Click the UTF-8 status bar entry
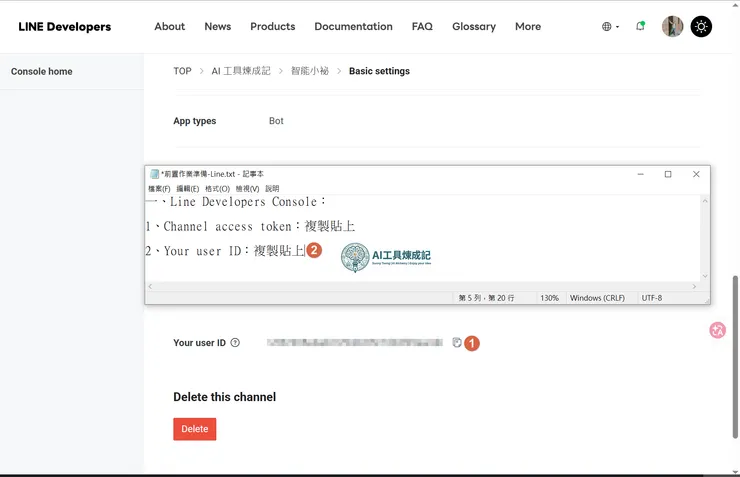The width and height of the screenshot is (740, 477). point(652,298)
